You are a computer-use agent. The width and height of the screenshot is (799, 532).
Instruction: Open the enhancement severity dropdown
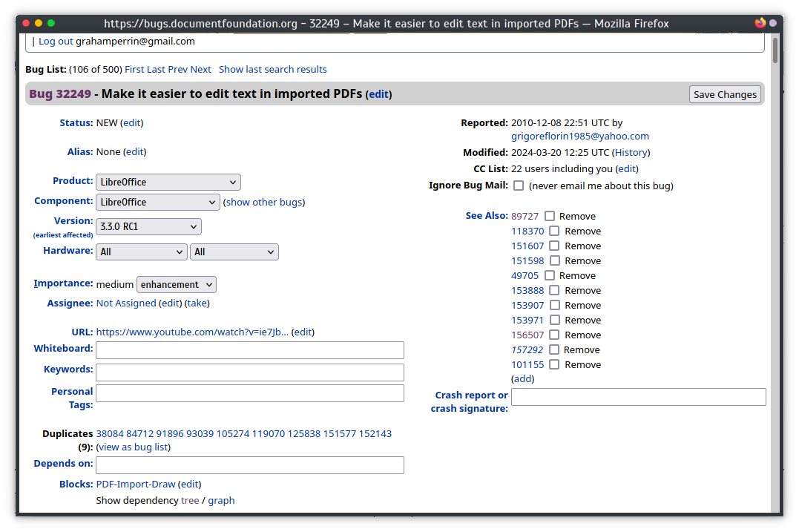point(176,284)
